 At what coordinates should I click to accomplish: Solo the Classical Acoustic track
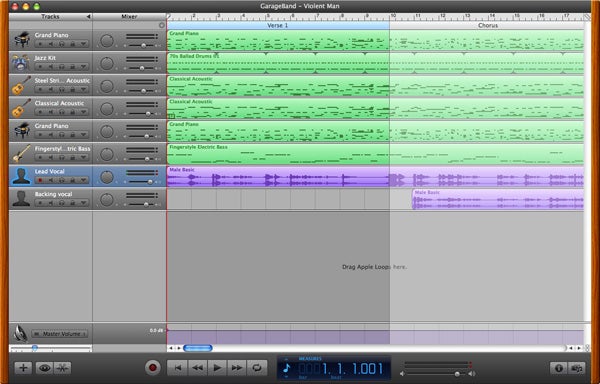click(61, 112)
